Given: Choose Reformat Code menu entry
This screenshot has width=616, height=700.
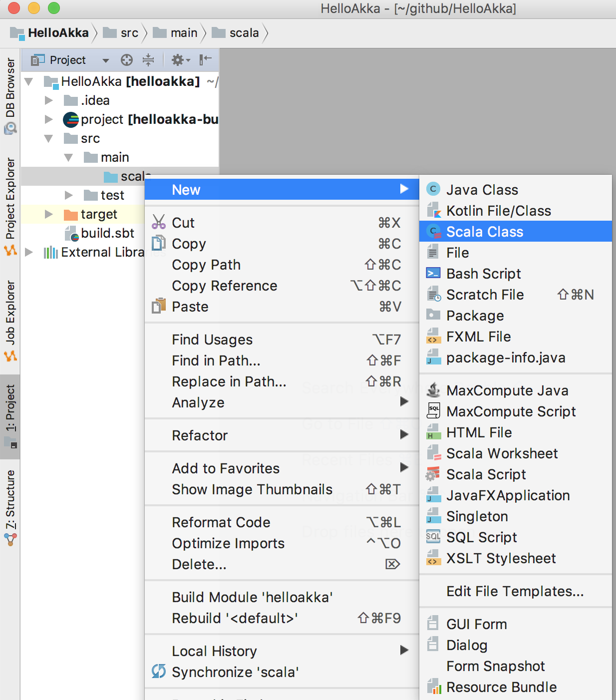Looking at the screenshot, I should coord(282,522).
